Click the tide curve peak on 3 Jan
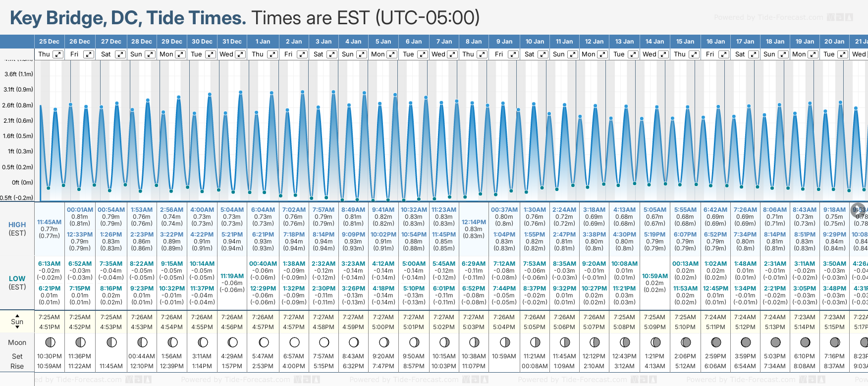This screenshot has height=386, width=868. point(333,92)
